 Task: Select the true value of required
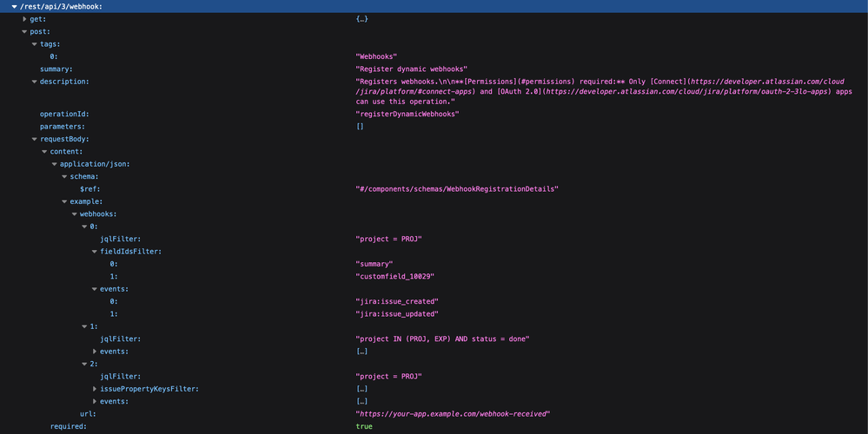(364, 427)
